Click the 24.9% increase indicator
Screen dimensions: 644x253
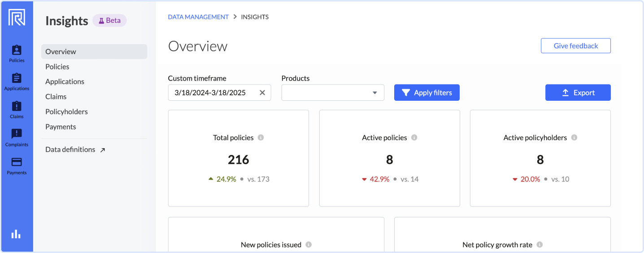point(222,179)
